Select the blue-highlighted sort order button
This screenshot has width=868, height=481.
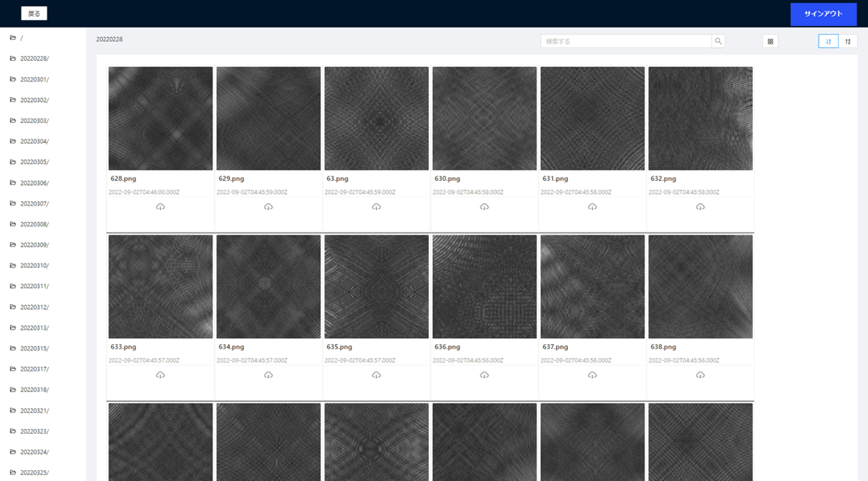coord(829,41)
